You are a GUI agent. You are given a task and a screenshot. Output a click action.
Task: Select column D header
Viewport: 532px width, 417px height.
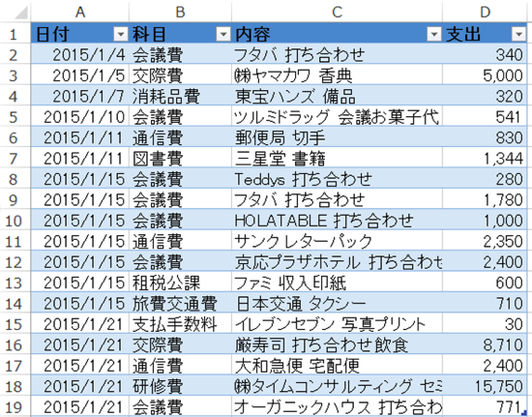[485, 13]
